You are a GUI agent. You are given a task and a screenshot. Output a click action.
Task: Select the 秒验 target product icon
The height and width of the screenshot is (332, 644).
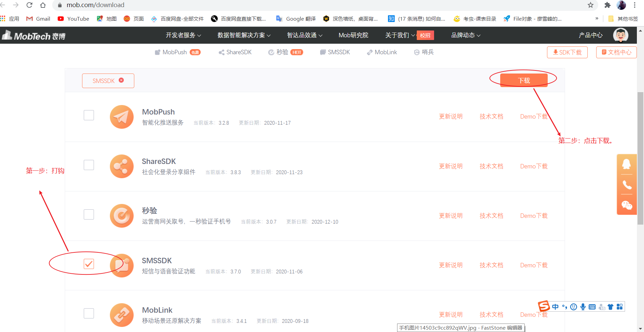click(121, 215)
